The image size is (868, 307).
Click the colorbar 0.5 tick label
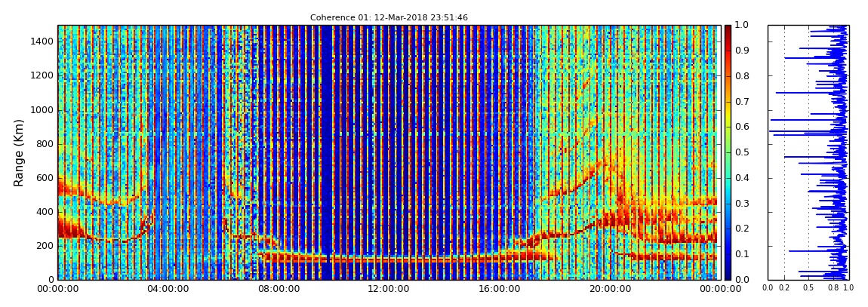point(740,152)
